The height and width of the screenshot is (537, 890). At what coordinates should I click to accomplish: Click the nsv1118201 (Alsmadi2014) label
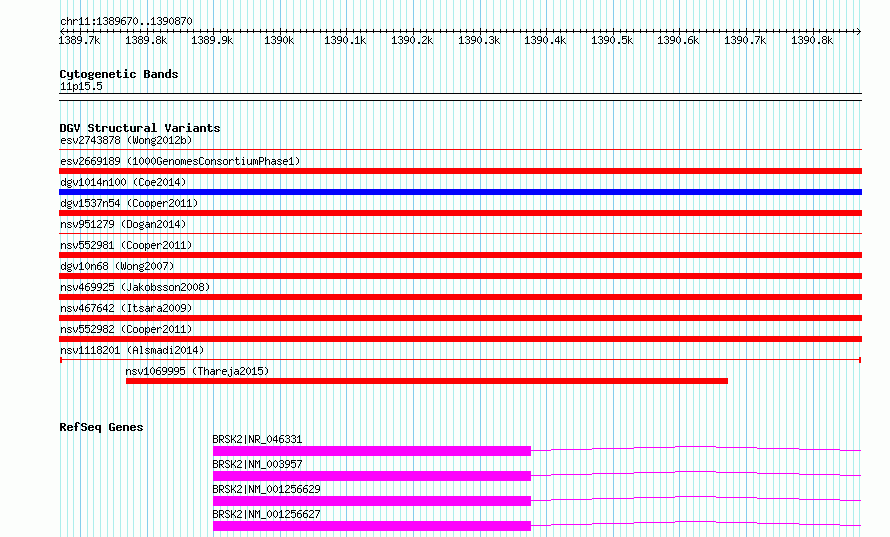(132, 350)
